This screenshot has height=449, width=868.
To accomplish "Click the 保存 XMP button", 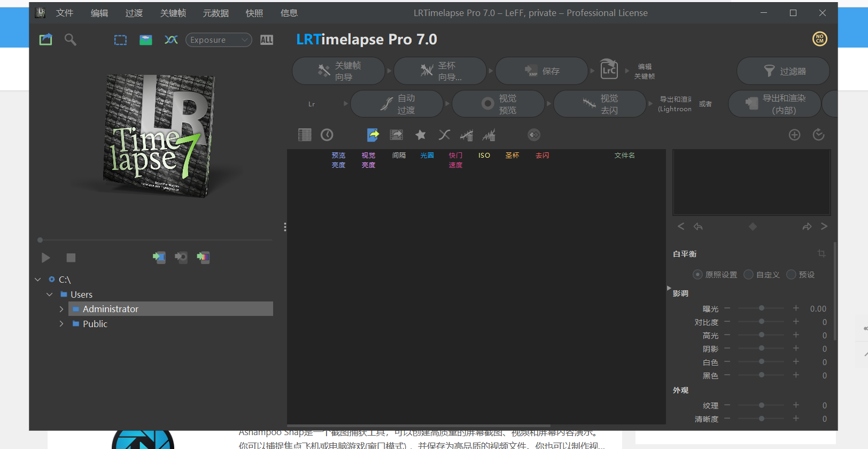I will 542,71.
